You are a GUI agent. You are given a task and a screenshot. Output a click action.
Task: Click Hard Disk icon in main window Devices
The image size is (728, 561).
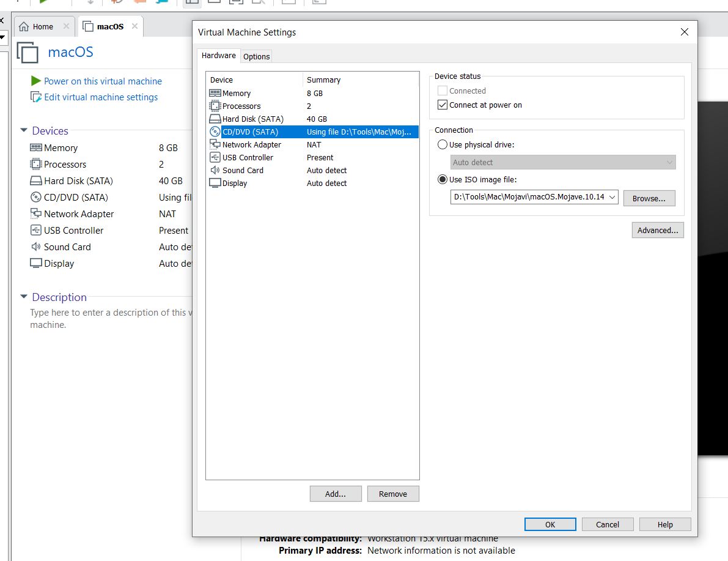tap(35, 181)
